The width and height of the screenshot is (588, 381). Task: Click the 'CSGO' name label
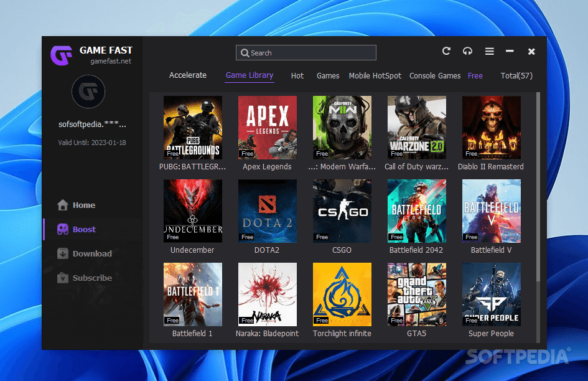coord(342,250)
